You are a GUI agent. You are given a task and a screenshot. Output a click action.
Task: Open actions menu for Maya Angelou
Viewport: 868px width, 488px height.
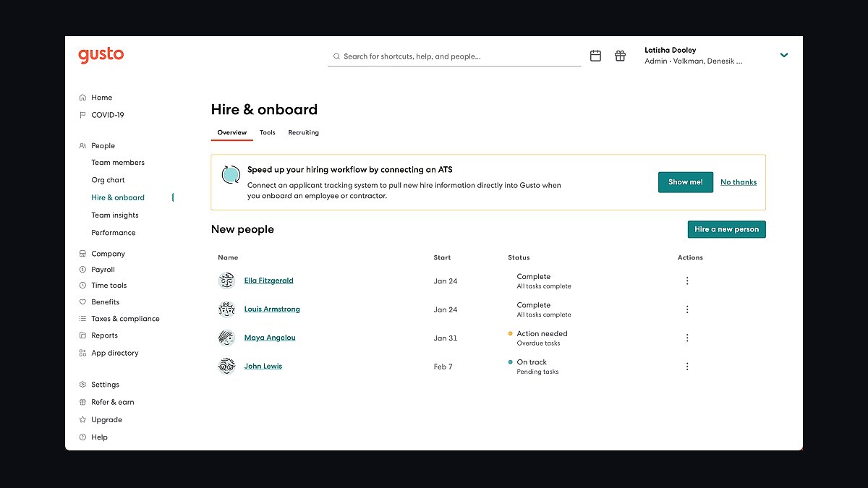coord(687,338)
